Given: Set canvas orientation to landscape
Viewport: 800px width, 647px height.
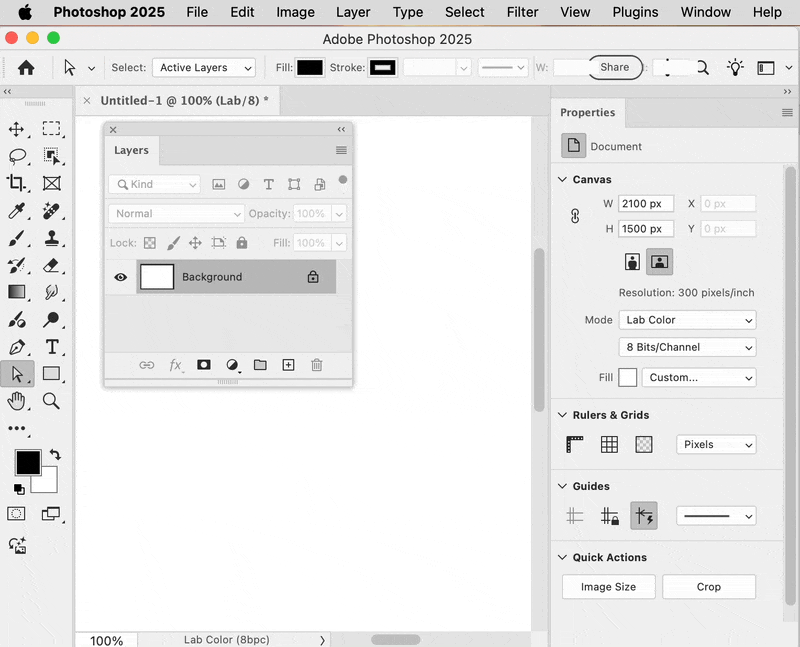Looking at the screenshot, I should click(x=659, y=262).
